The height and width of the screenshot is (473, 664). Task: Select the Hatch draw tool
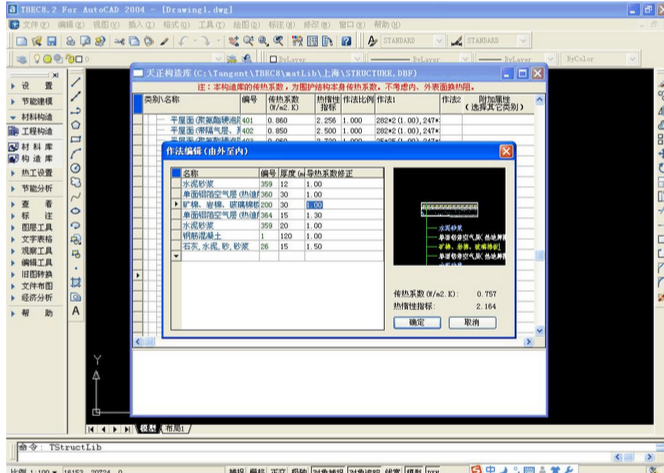pyautogui.click(x=76, y=282)
